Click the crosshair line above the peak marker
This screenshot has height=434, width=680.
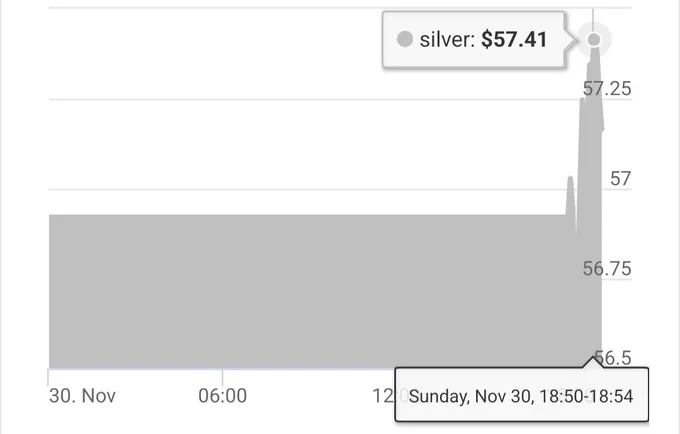[x=594, y=14]
